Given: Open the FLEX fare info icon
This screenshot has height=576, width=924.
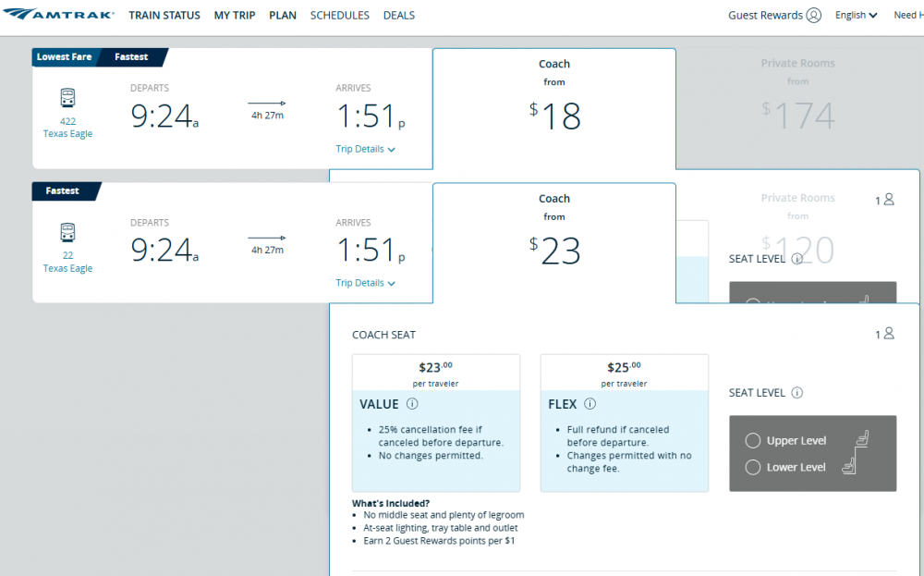Looking at the screenshot, I should click(x=590, y=404).
